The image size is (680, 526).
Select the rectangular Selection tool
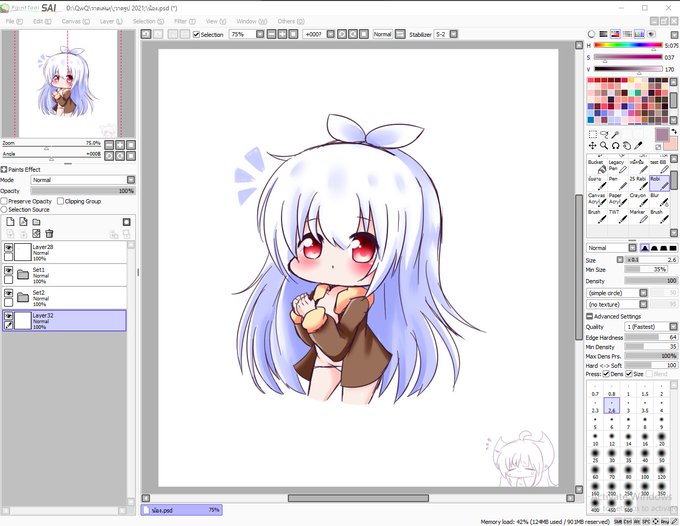pyautogui.click(x=592, y=134)
